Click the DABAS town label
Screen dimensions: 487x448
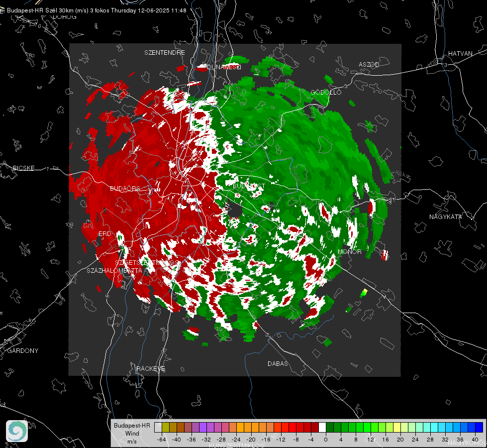pos(278,363)
